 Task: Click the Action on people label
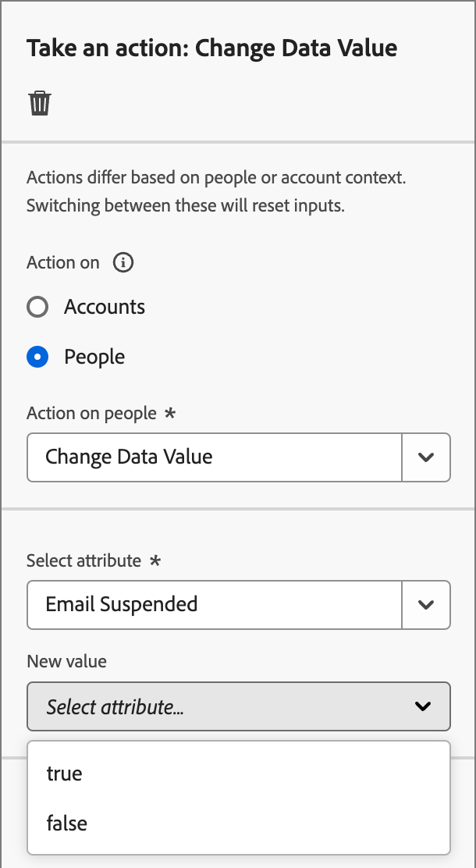pyautogui.click(x=91, y=413)
